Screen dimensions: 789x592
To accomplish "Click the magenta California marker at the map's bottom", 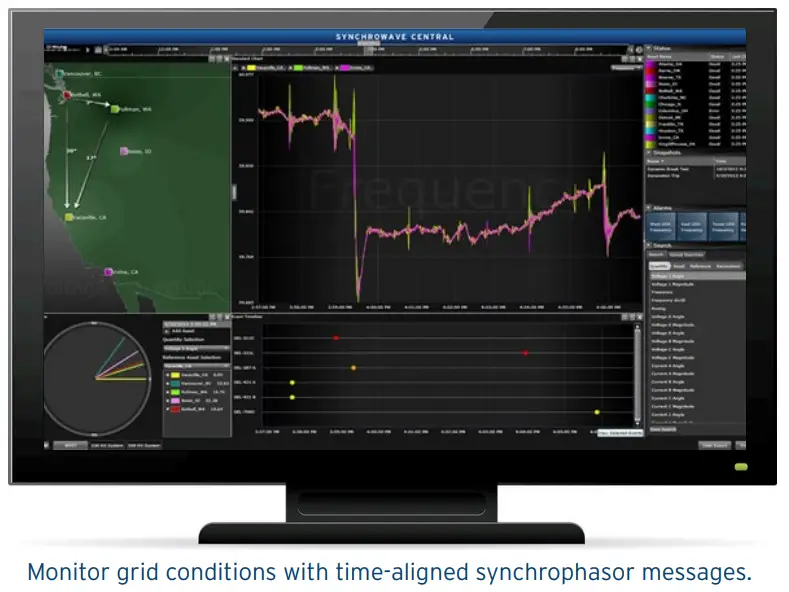I will 108,272.
